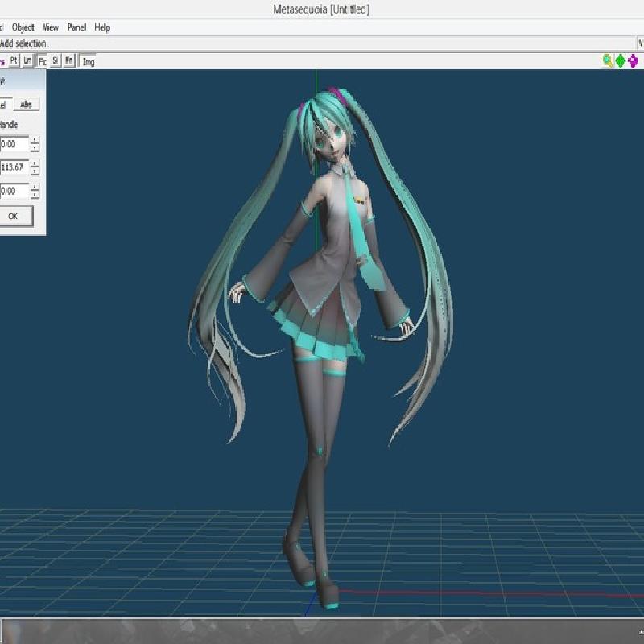
Task: Click the 'Add selection.' status text
Action: coord(24,43)
